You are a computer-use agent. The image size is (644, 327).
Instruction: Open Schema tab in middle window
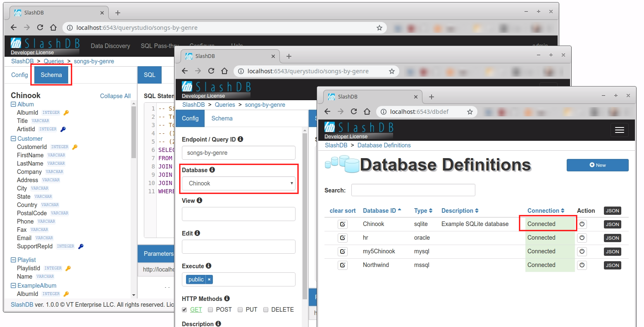[222, 118]
